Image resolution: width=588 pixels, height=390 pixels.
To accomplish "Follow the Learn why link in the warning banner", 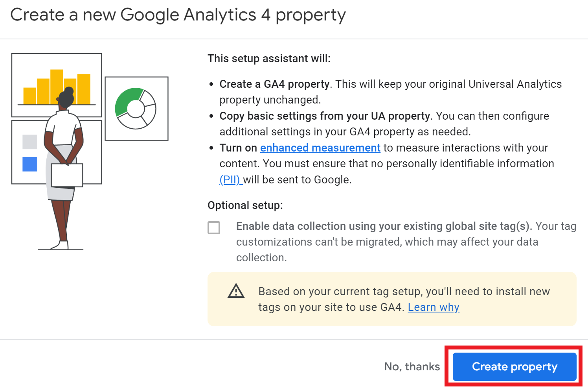I will 433,307.
